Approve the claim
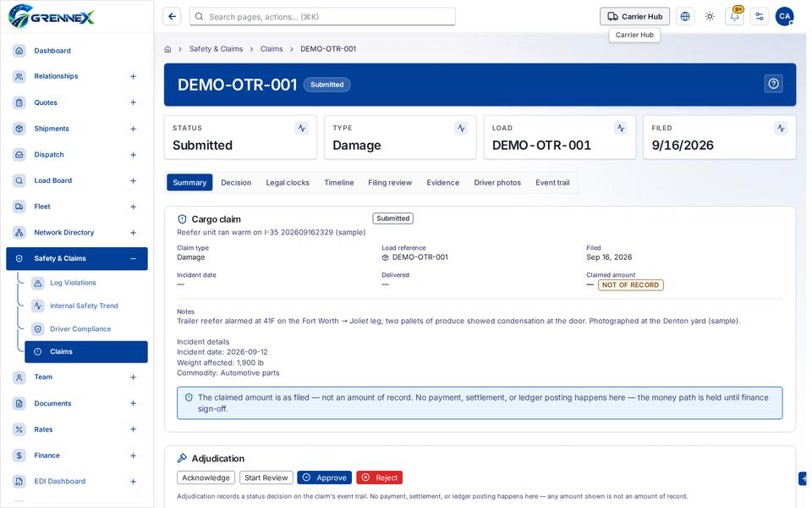The width and height of the screenshot is (812, 508). pos(324,478)
